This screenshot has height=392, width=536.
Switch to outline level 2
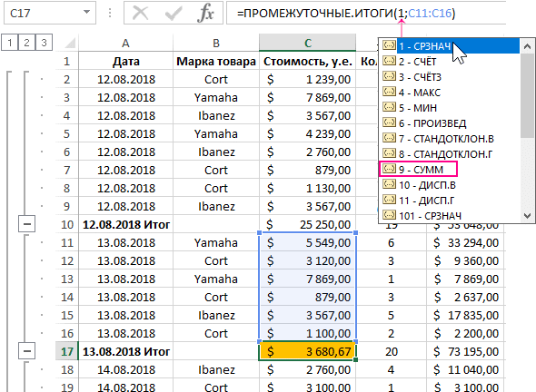tap(26, 43)
